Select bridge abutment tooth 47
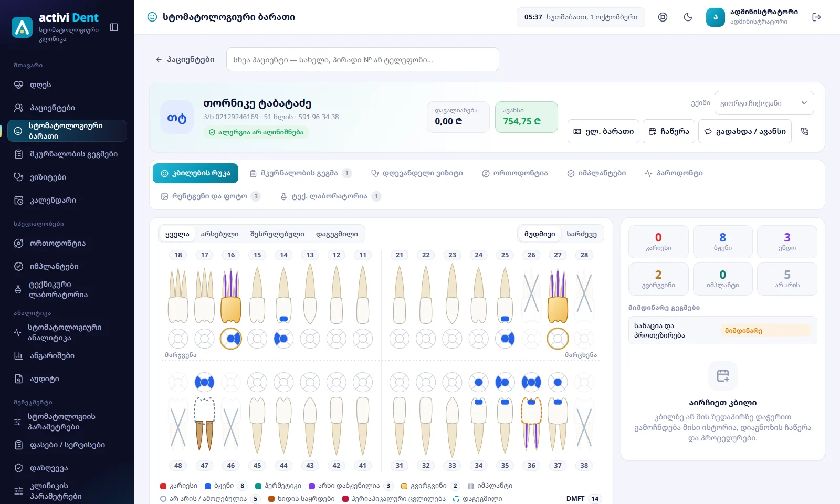Image resolution: width=840 pixels, height=504 pixels. (x=204, y=424)
